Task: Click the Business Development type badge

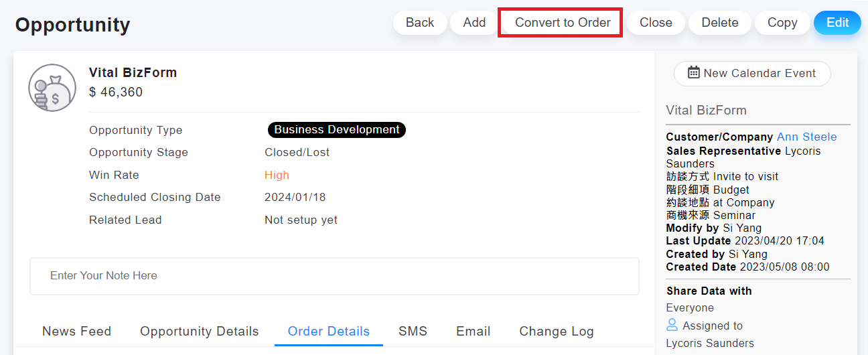Action: tap(336, 130)
